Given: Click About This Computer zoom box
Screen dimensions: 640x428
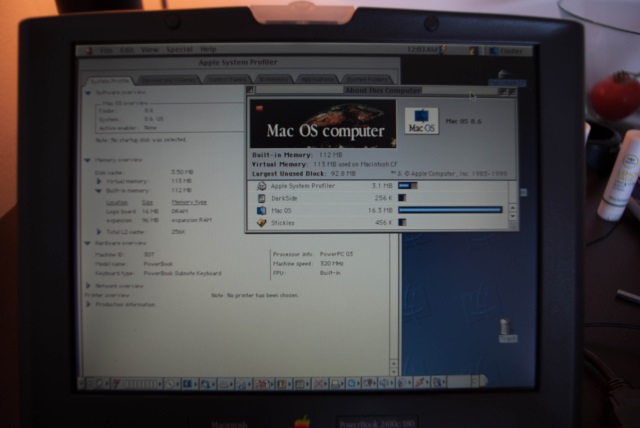Looking at the screenshot, I should pyautogui.click(x=503, y=92).
